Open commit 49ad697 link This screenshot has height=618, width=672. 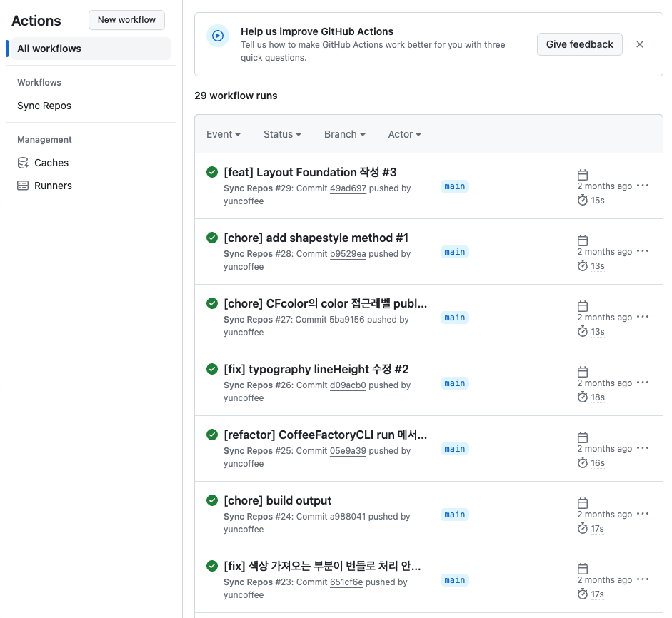pos(348,188)
